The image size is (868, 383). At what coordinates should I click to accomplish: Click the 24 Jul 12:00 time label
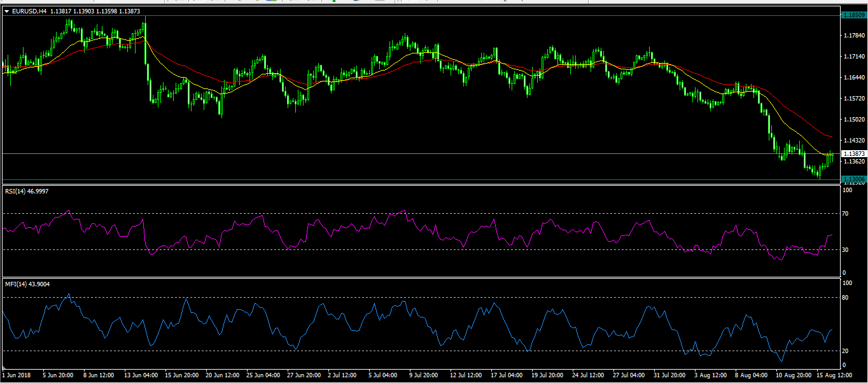tap(589, 375)
